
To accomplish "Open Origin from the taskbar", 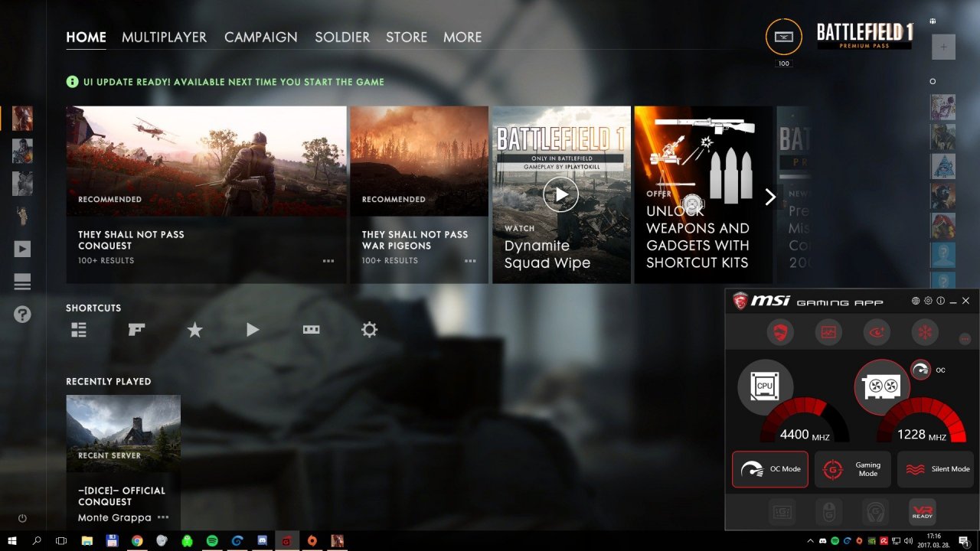I will pyautogui.click(x=312, y=540).
